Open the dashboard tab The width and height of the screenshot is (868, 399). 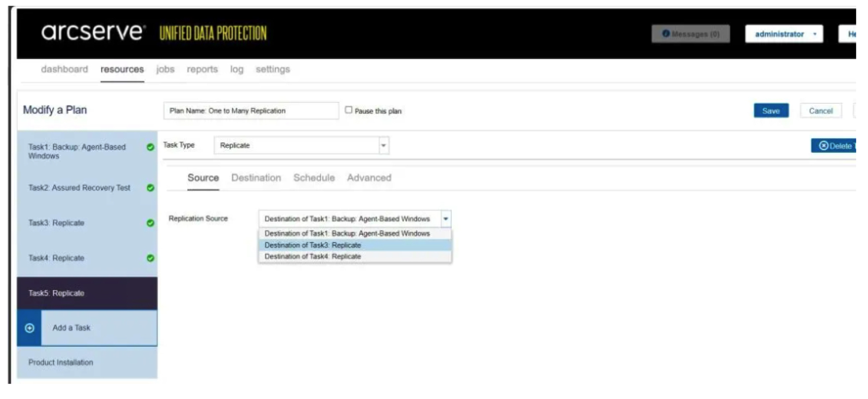[65, 69]
